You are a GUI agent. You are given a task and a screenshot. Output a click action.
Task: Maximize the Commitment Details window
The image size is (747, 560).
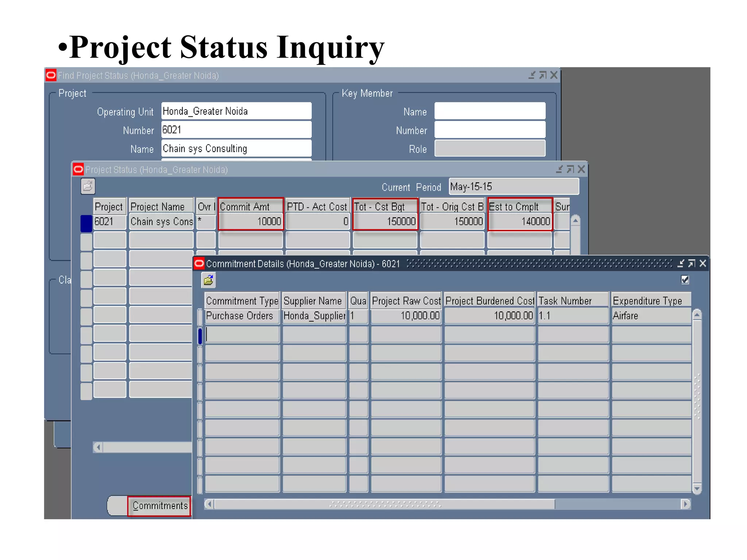click(692, 263)
